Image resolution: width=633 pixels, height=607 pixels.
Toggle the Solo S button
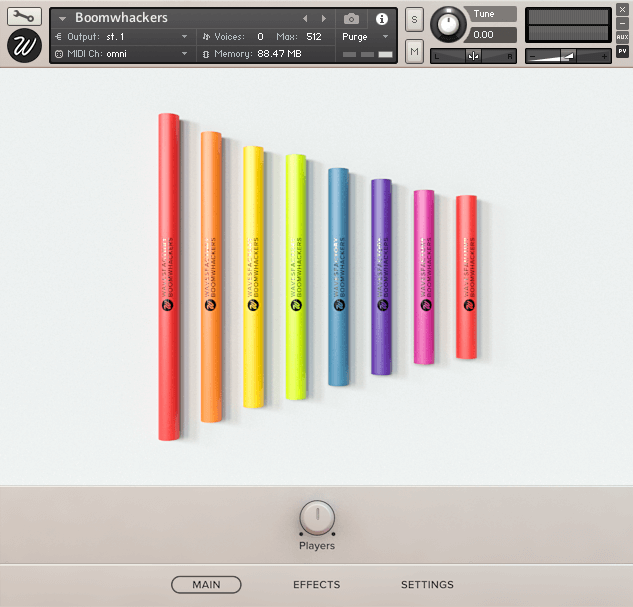(414, 19)
